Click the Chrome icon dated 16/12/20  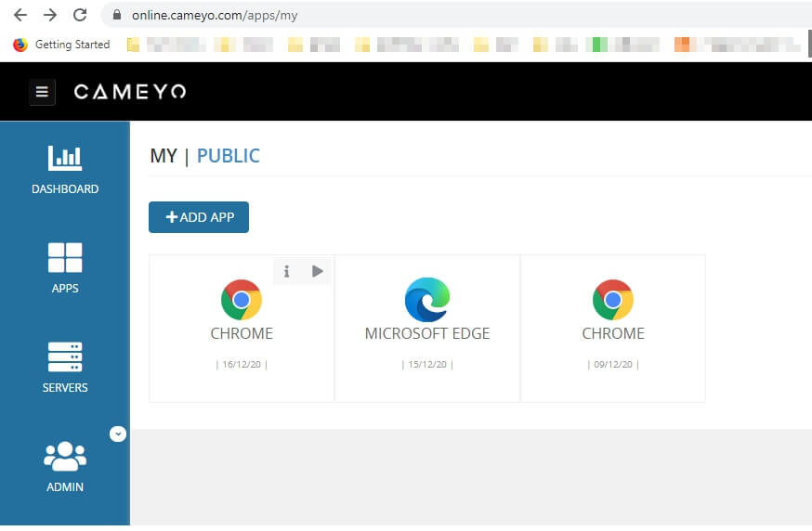pos(242,300)
